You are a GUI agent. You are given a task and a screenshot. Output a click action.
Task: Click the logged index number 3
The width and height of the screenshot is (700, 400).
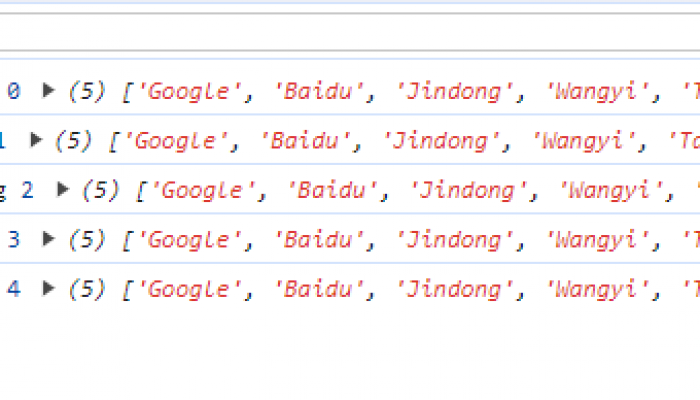14,240
